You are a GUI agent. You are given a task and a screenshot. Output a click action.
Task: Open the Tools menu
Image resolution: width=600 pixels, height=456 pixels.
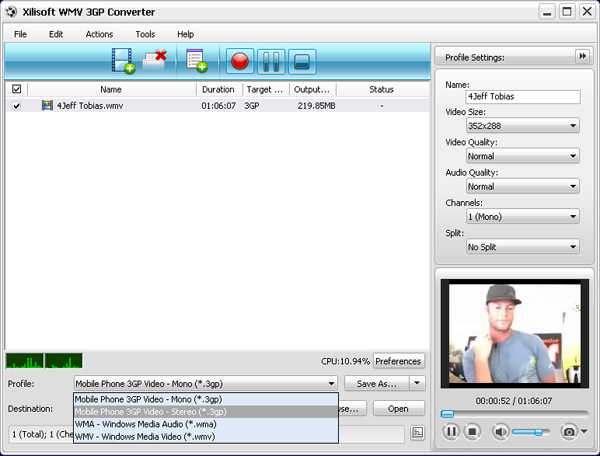tap(145, 34)
